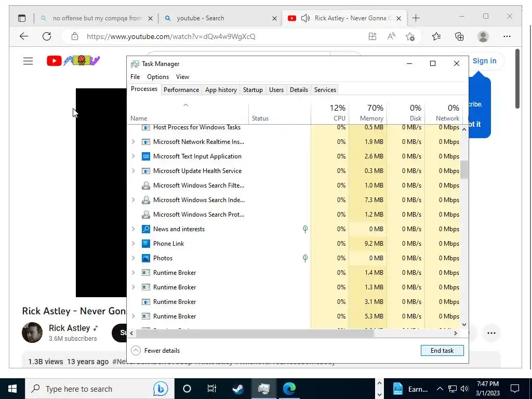Open Task View on taskbar

pyautogui.click(x=212, y=389)
